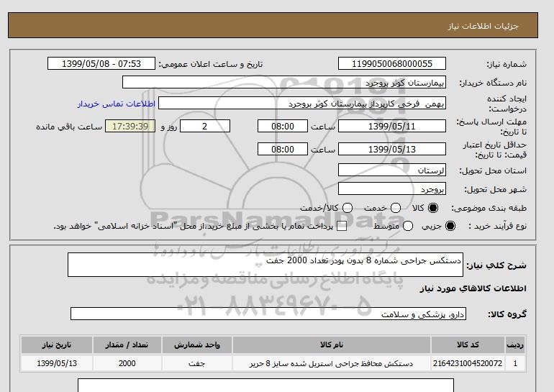Click the ردیف column header

[515, 345]
